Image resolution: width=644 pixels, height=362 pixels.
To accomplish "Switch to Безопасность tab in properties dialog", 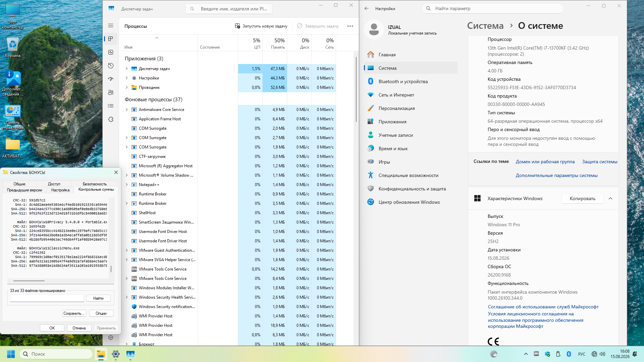I will coord(95,184).
